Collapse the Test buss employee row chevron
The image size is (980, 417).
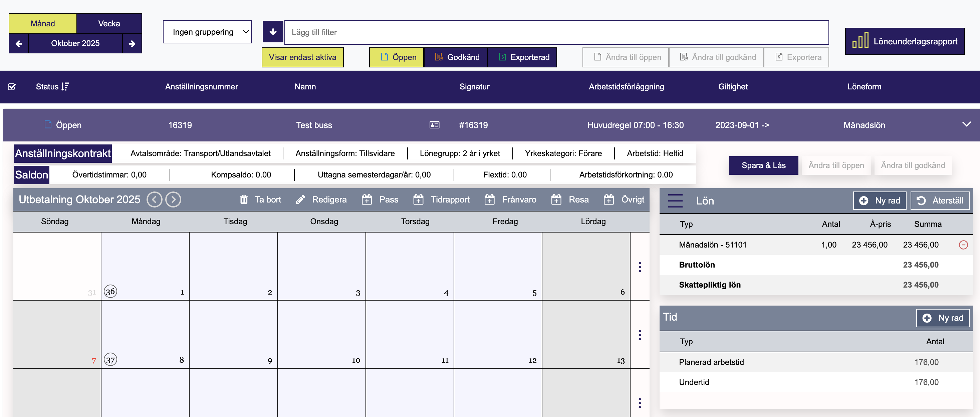(x=966, y=124)
